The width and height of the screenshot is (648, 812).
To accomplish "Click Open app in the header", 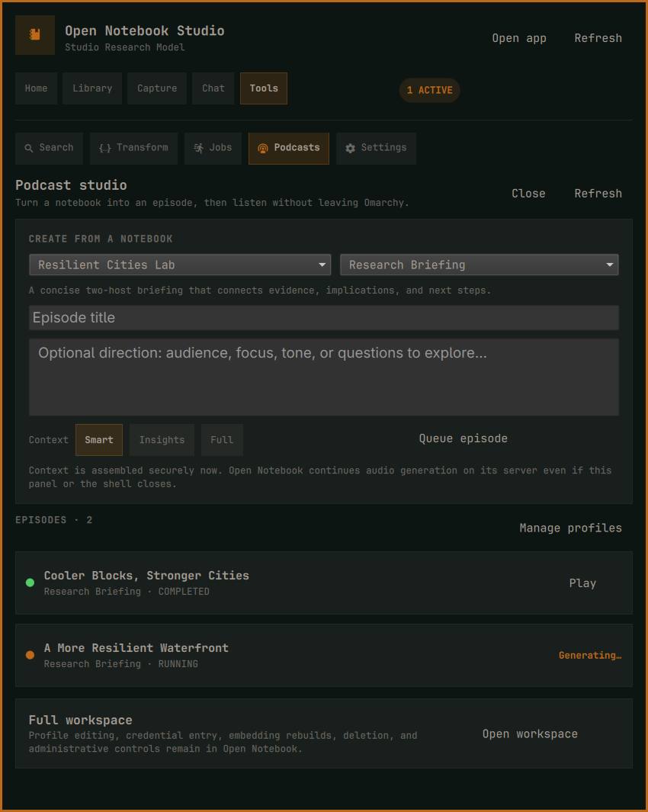I will pos(519,38).
